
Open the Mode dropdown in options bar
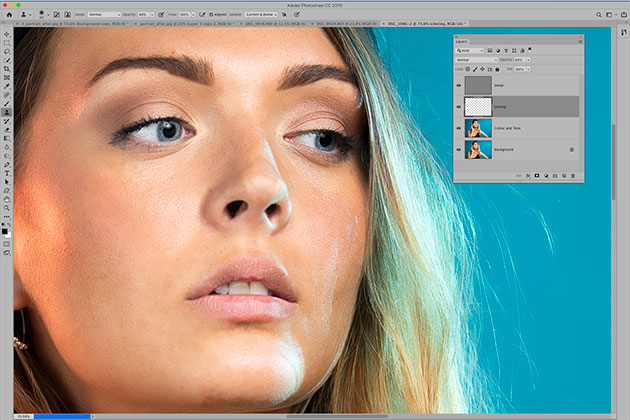(x=104, y=14)
